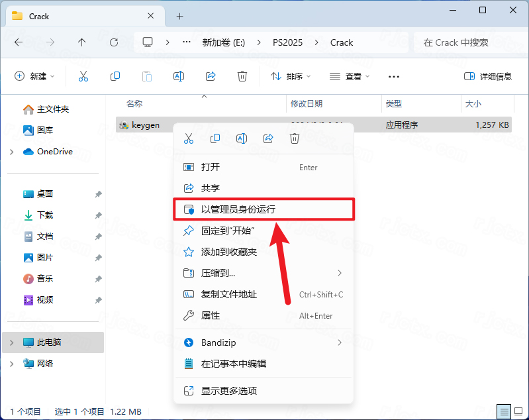Switch to large icons view in status bar
The width and height of the screenshot is (529, 420).
point(519,411)
